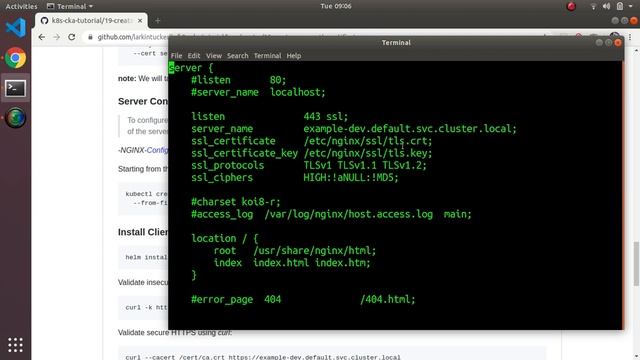This screenshot has width=640, height=360.
Task: Click the curl --cacert command on GitHub page
Action: tap(263, 357)
